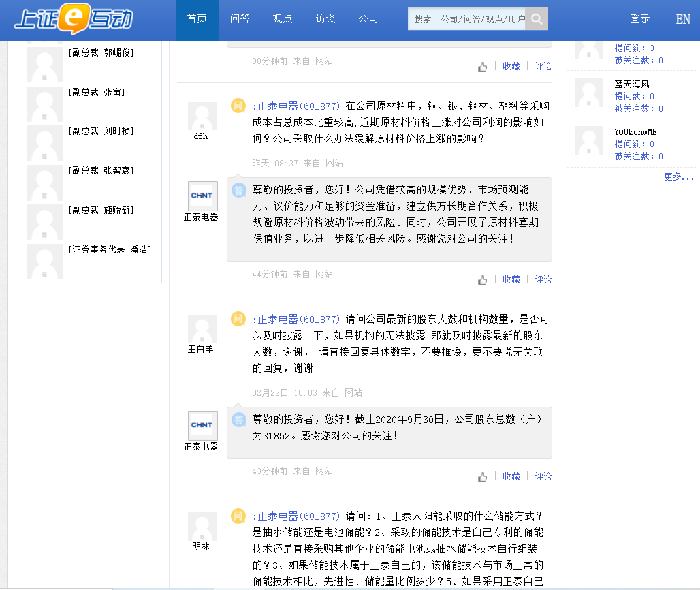
Task: Click 评论 under the 43分钟前 answer
Action: point(543,476)
